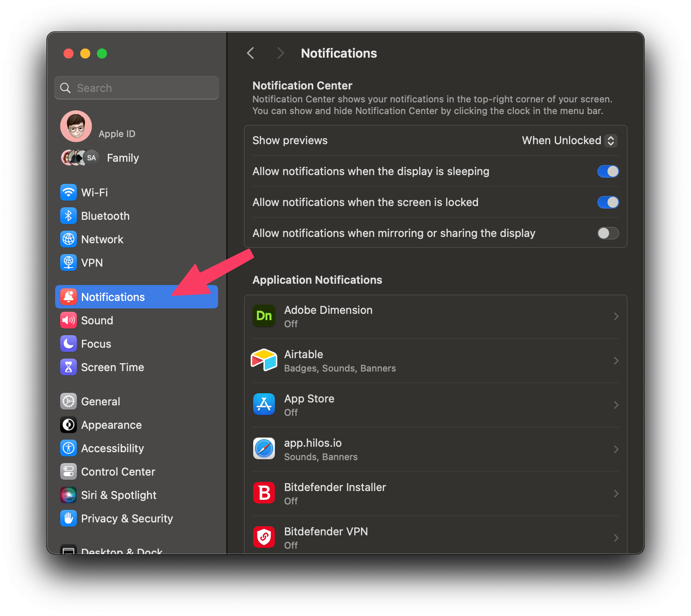Select the Wi-Fi icon in sidebar
Screen dimensions: 691x616
coord(68,192)
